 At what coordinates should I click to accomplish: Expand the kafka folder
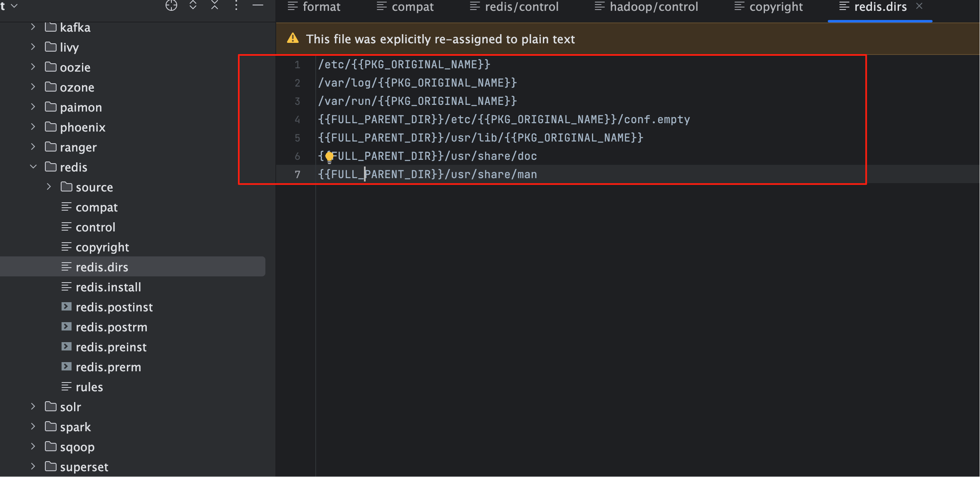pyautogui.click(x=33, y=27)
